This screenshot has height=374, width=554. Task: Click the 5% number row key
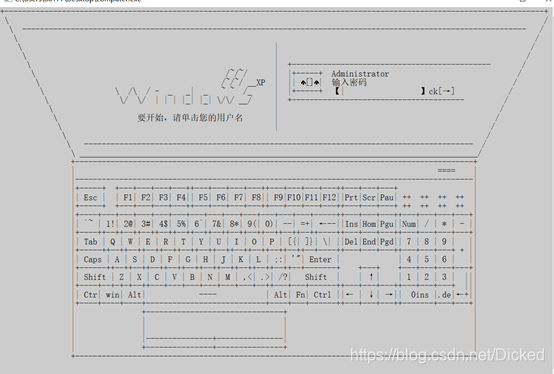(181, 224)
